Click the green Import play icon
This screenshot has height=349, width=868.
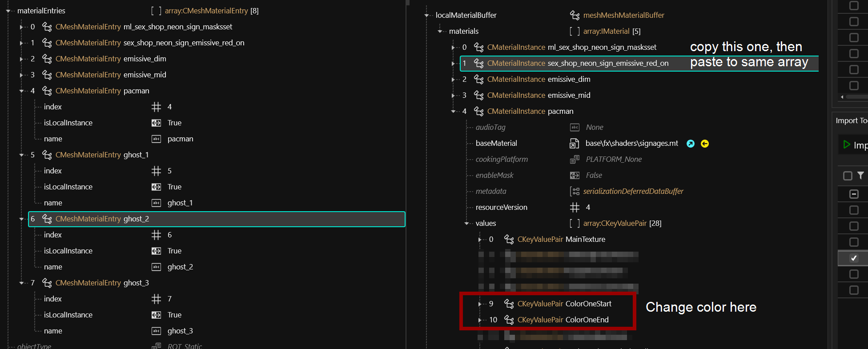click(x=847, y=144)
